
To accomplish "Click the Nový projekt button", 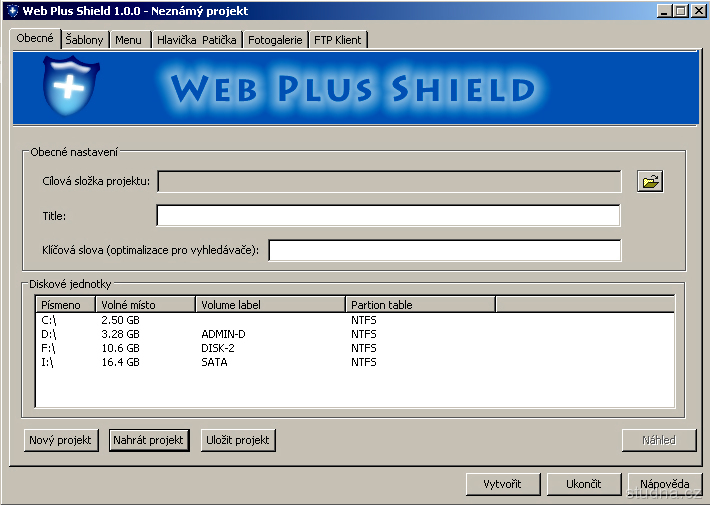I will click(61, 440).
